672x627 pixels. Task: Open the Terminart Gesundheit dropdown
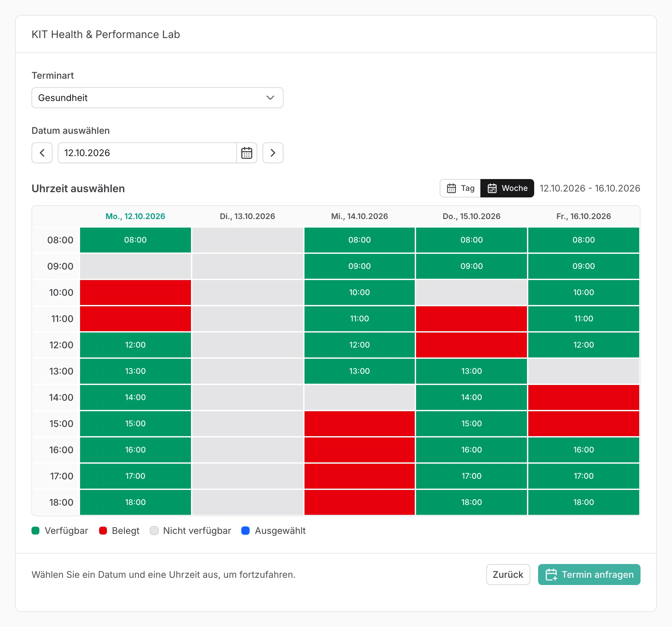(x=157, y=98)
